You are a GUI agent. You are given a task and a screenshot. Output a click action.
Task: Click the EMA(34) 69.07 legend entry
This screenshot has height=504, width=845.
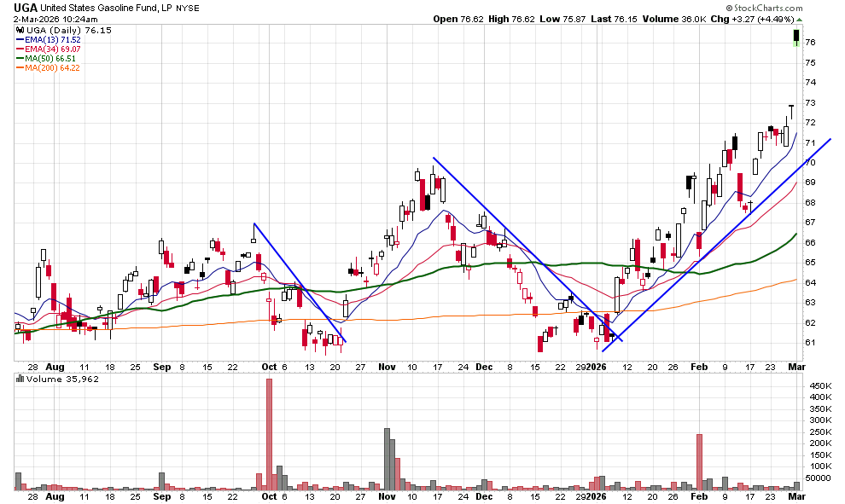coord(49,49)
